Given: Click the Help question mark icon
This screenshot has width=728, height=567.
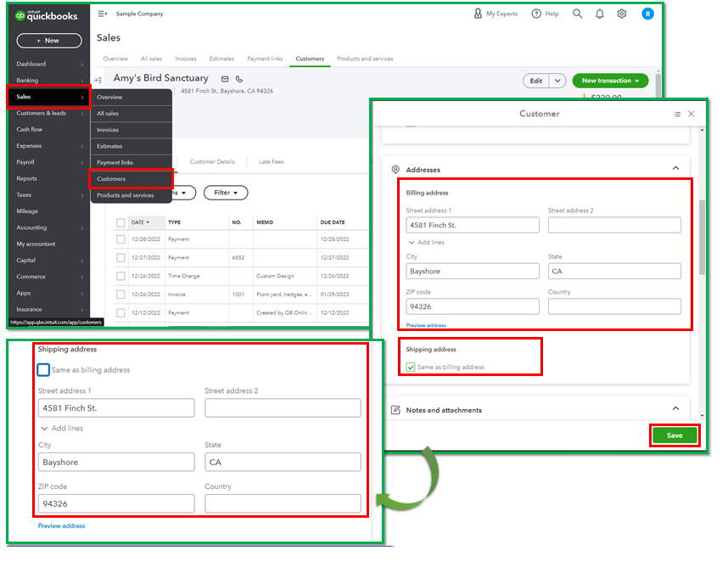Looking at the screenshot, I should coord(536,14).
